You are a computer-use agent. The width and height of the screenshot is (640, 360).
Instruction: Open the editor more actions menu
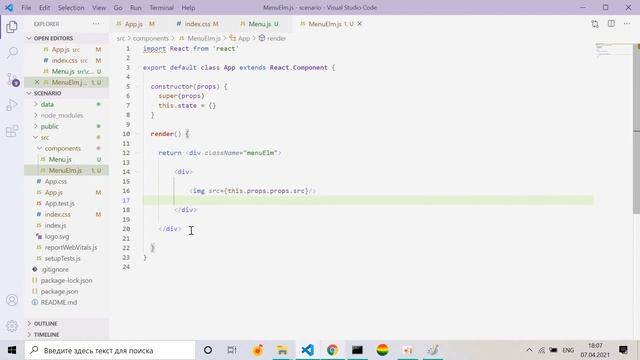[627, 24]
